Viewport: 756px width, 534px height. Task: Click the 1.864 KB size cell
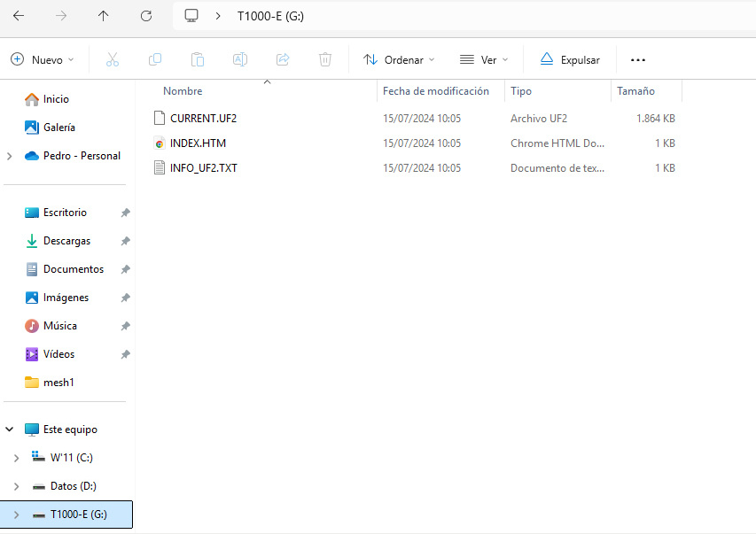[656, 119]
